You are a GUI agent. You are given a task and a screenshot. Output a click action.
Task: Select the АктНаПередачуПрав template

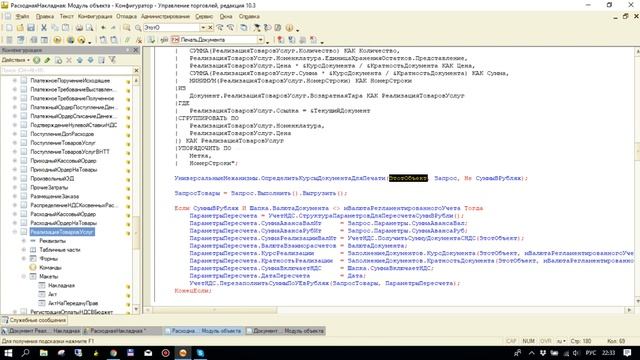[73, 303]
